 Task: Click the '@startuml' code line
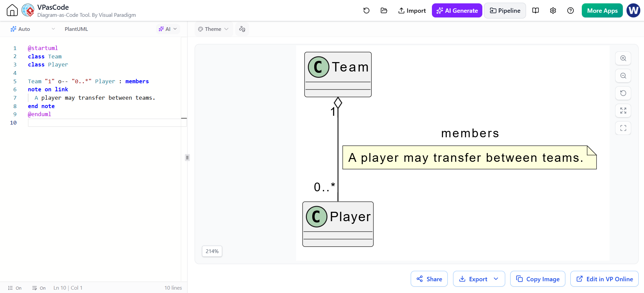click(43, 48)
